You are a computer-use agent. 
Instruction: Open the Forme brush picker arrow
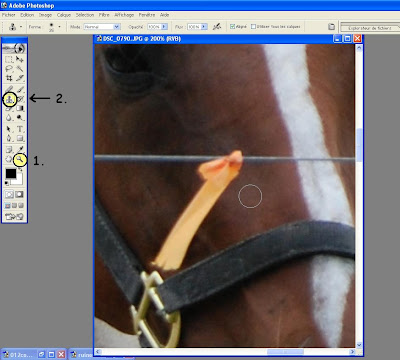tap(59, 27)
